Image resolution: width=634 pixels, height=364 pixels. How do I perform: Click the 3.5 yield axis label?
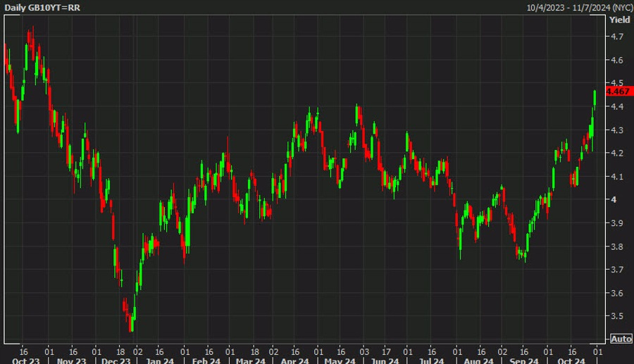pos(617,316)
